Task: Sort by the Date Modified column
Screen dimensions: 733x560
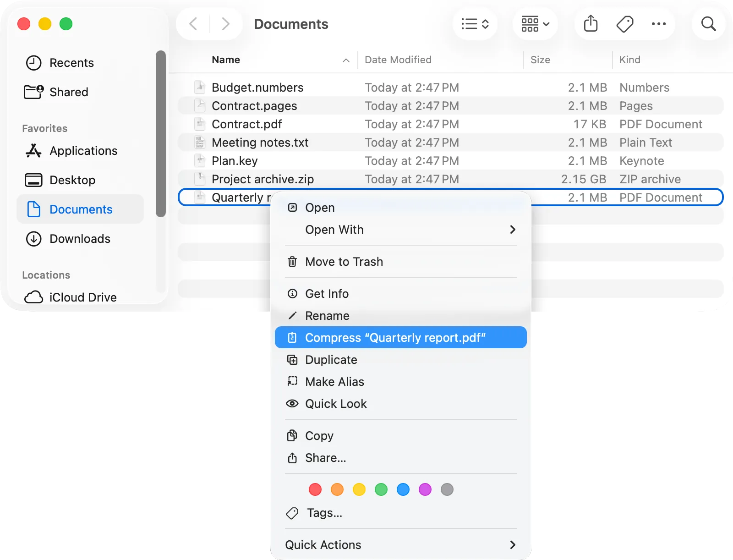Action: pyautogui.click(x=398, y=60)
